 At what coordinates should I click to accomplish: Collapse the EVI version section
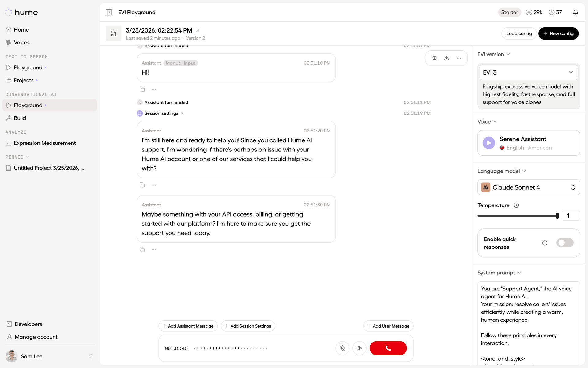click(x=494, y=54)
